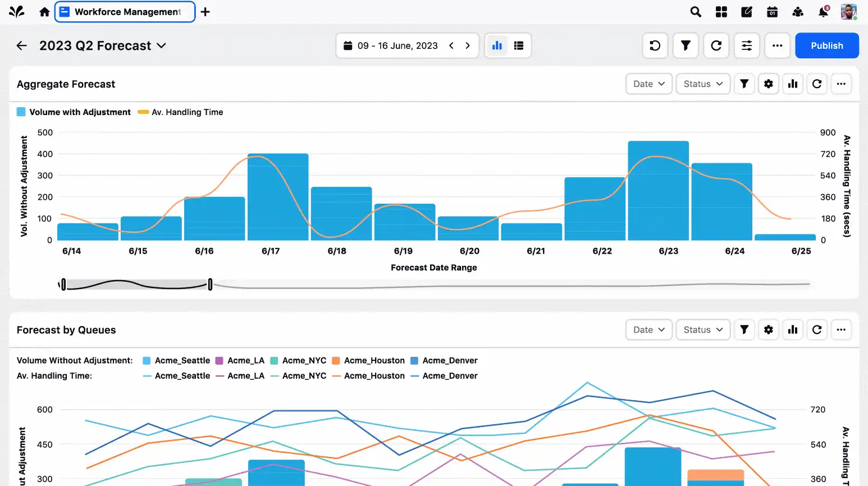Screen dimensions: 868x486
Task: Click the 6/24 bar in Aggregate Forecast
Action: [721, 202]
